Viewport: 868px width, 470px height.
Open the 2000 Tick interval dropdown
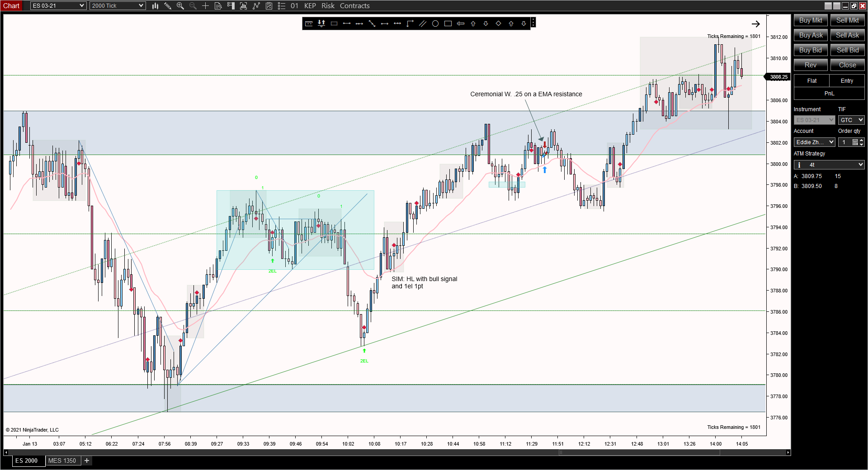pos(118,6)
